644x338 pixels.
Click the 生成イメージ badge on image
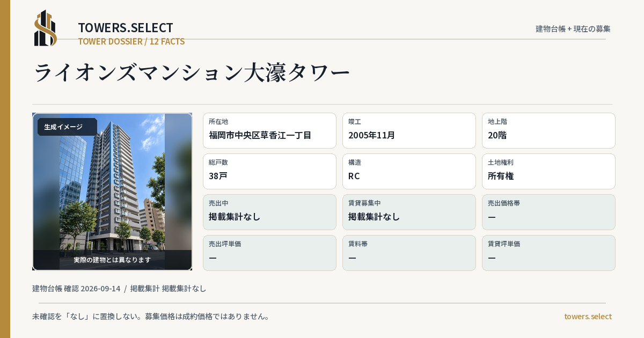(67, 127)
